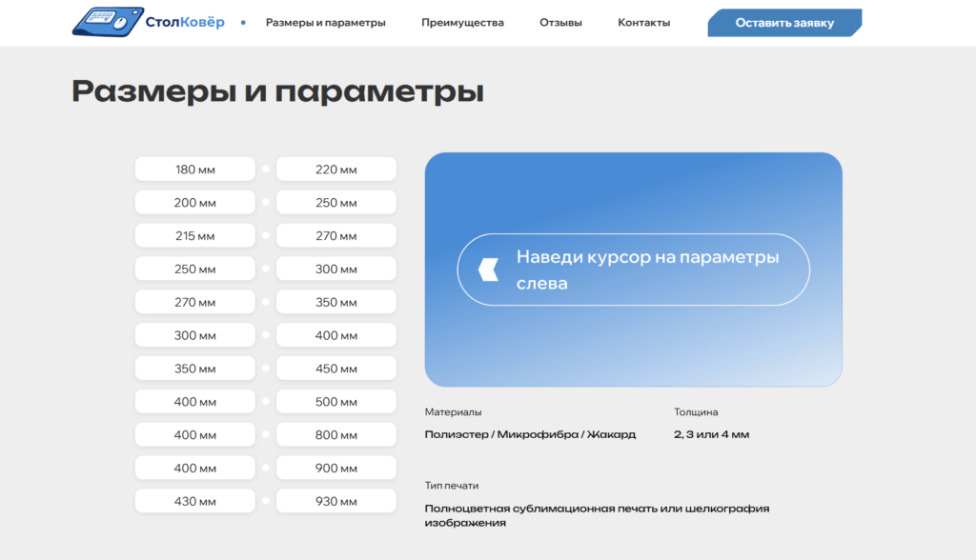
Task: Choose the 400 мм pill beside 300 мм
Action: (336, 335)
